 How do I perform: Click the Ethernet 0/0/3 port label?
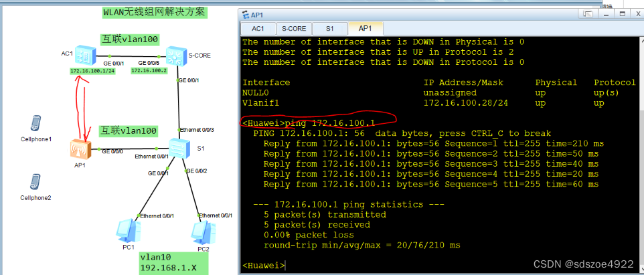[x=197, y=130]
